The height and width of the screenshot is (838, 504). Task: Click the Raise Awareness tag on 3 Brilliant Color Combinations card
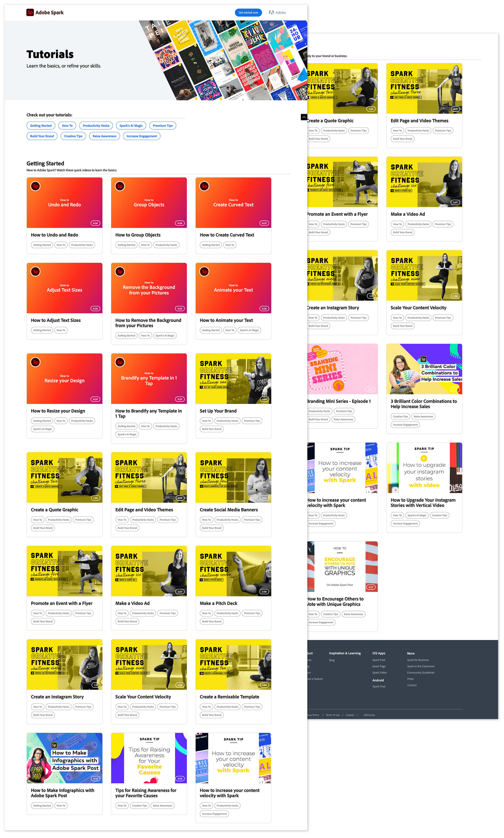[423, 417]
